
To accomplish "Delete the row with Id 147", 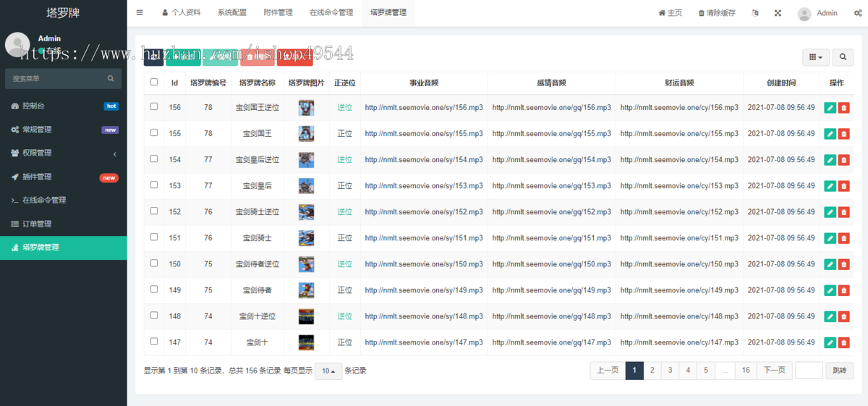I will (843, 342).
